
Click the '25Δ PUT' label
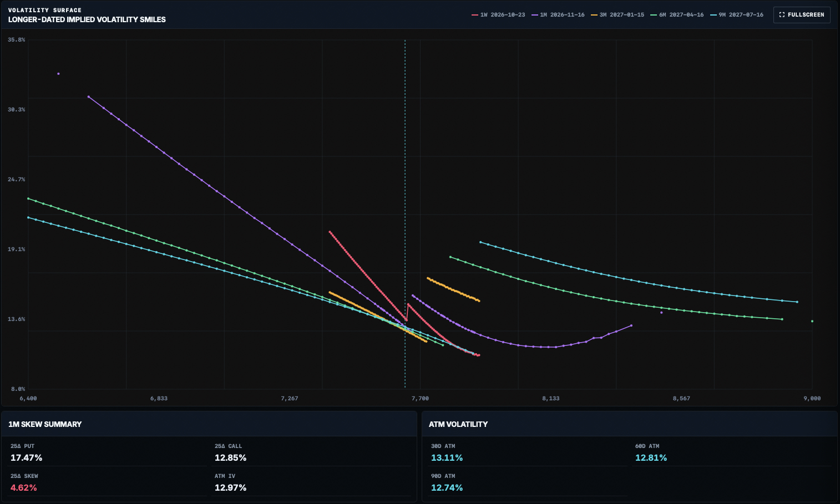tap(23, 446)
